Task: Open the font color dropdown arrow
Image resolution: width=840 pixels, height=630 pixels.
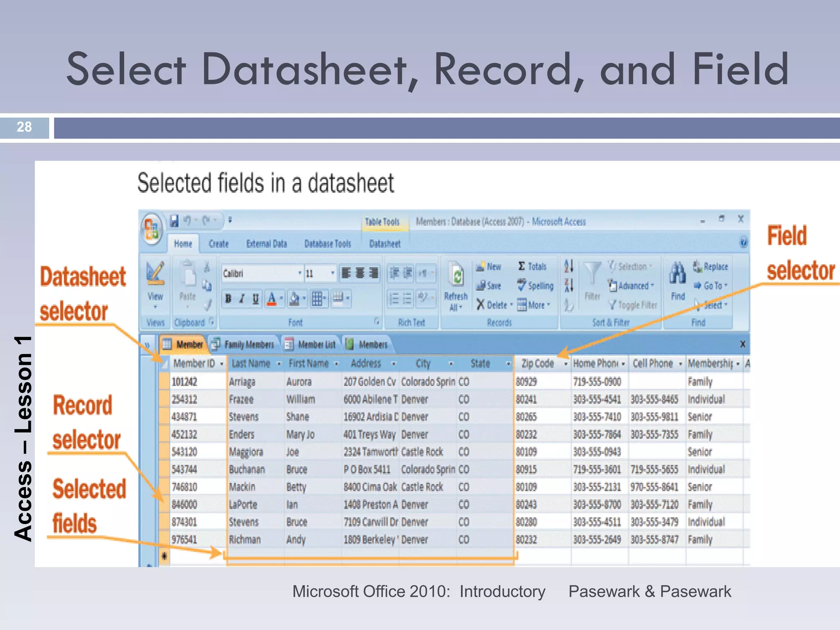Action: (x=281, y=299)
